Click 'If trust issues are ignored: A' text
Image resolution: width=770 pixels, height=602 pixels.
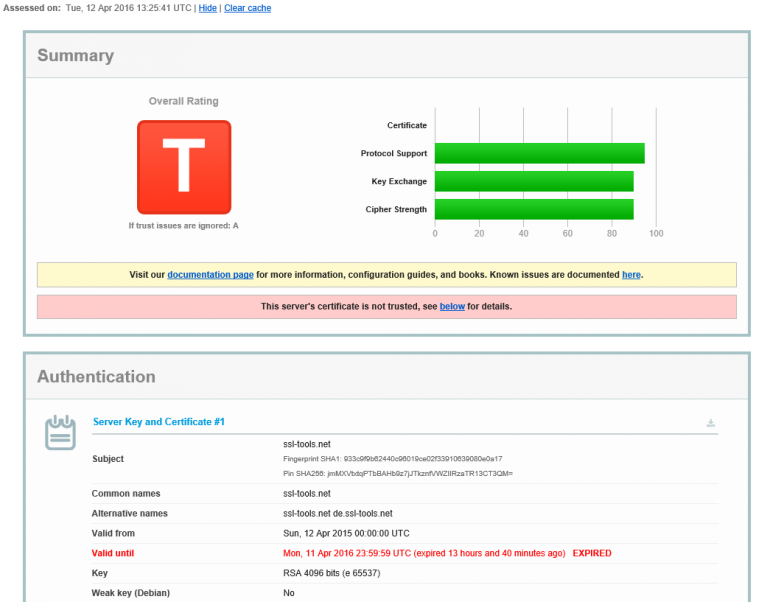[x=184, y=225]
